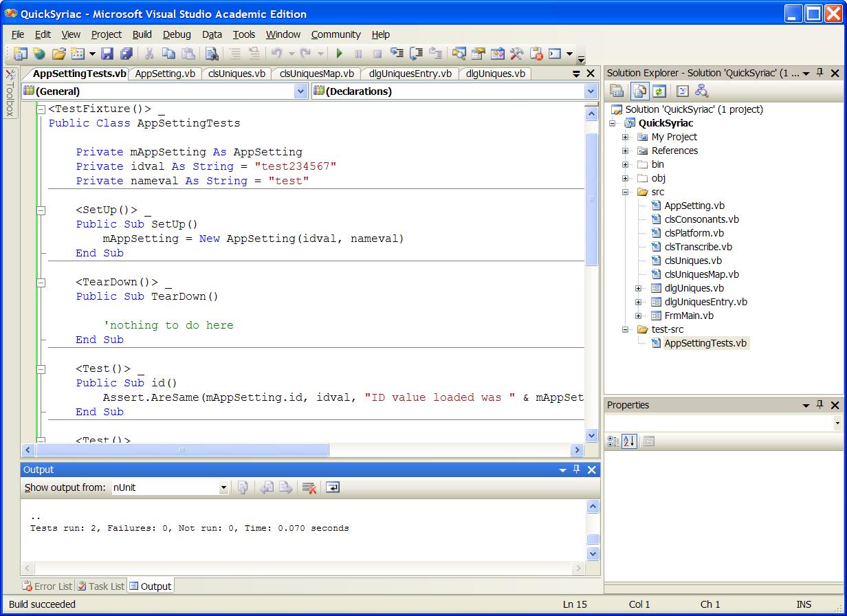Click the Categorized icon in Properties panel
The width and height of the screenshot is (847, 616).
click(x=613, y=441)
